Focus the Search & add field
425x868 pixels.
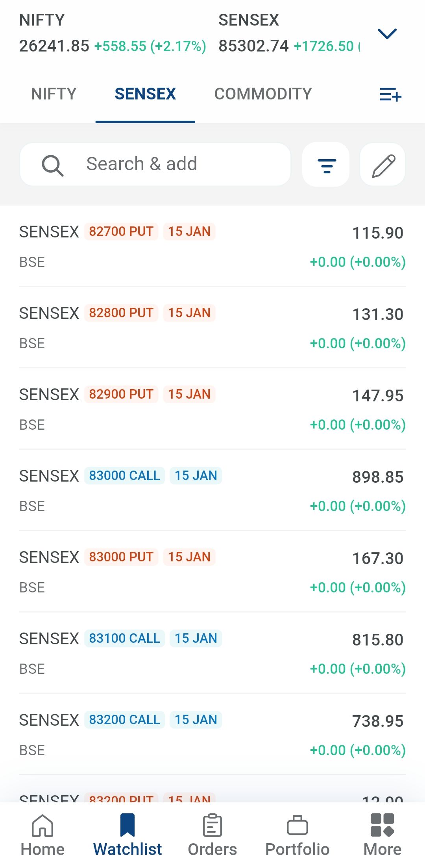coord(155,164)
